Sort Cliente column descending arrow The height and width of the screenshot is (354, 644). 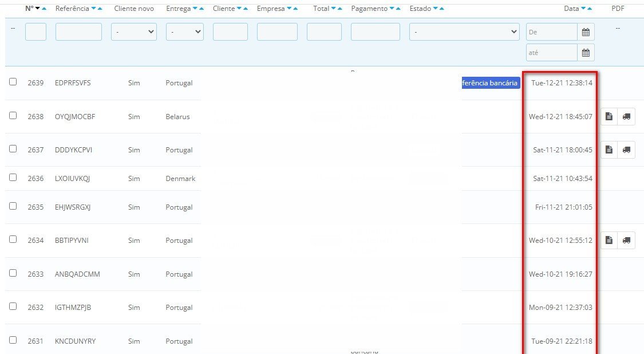pos(239,9)
